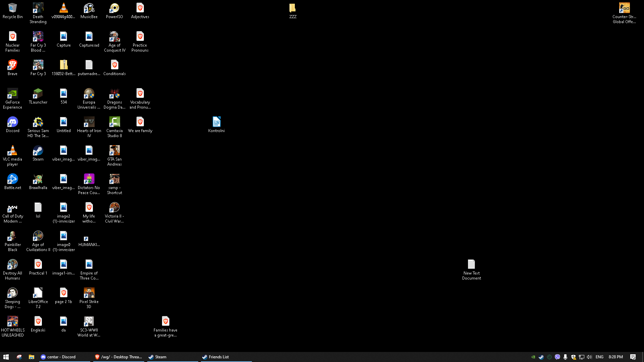Select Battle.net desktop icon
The height and width of the screenshot is (362, 644).
12,182
